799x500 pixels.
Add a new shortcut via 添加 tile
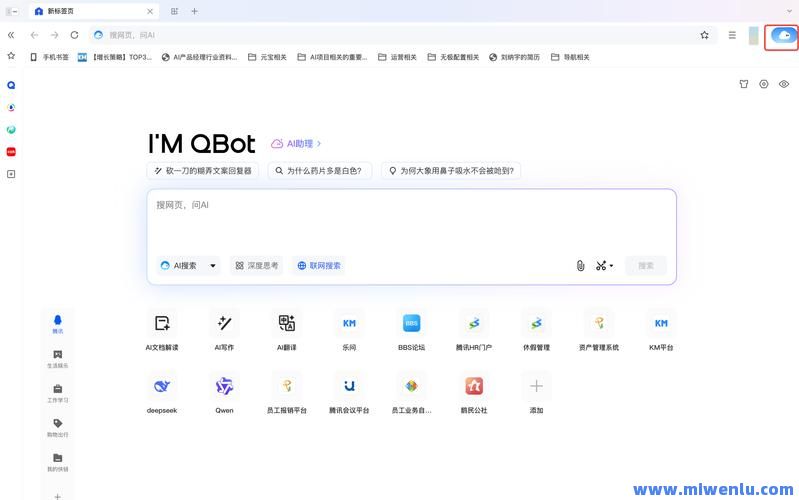[537, 393]
